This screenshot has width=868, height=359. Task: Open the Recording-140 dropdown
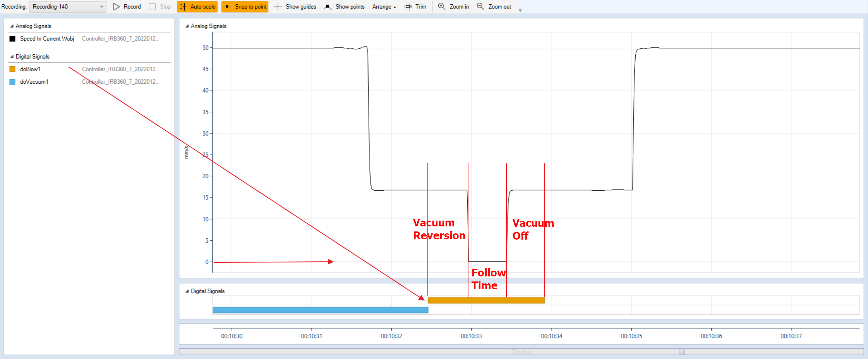pyautogui.click(x=67, y=7)
